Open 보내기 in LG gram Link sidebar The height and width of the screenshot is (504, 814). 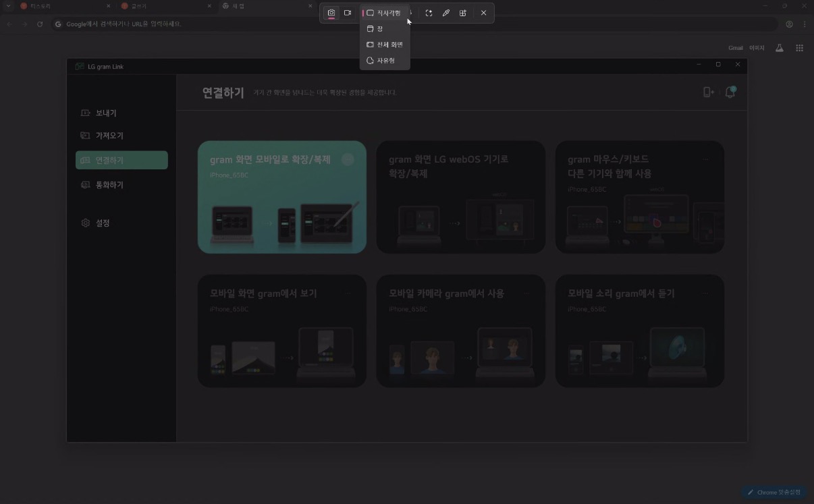(121, 113)
